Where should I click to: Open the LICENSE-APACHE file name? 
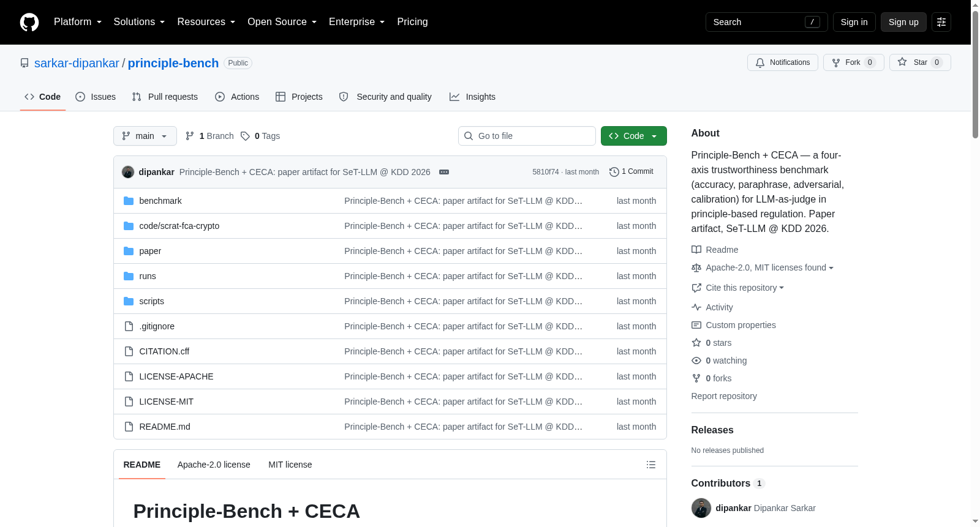[x=176, y=376]
